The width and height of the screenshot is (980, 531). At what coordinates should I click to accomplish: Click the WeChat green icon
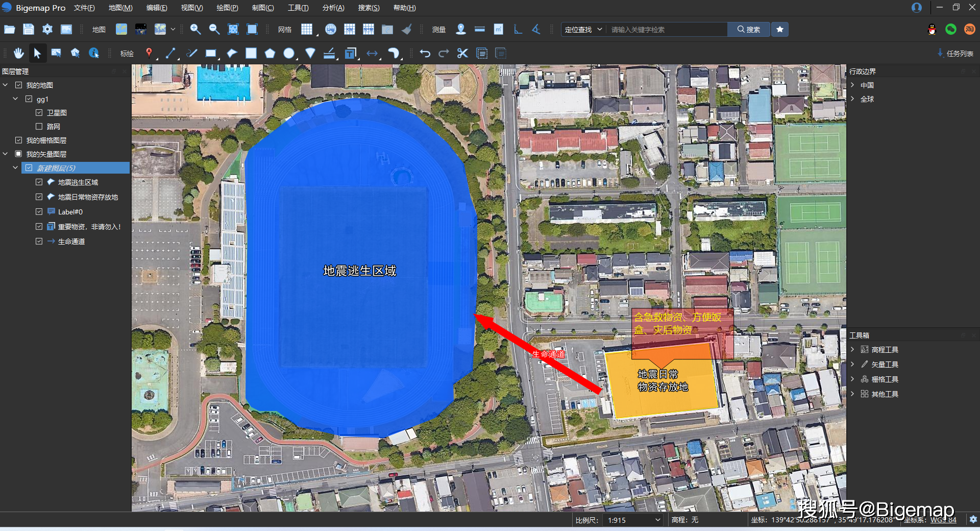(x=950, y=29)
